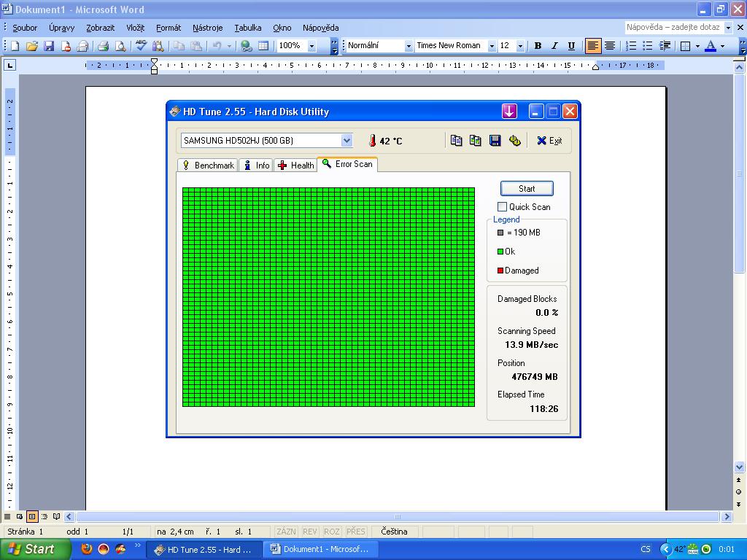Switch to Normal view button at bottom left

(7, 516)
